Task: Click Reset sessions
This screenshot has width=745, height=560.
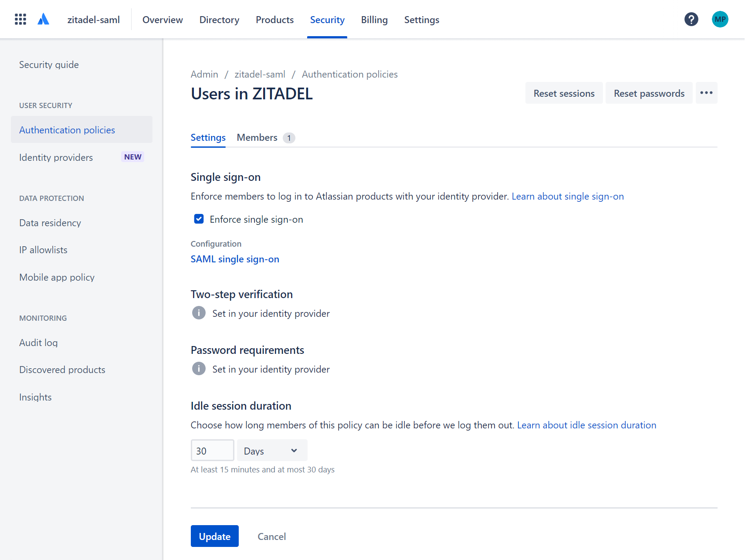Action: [564, 93]
